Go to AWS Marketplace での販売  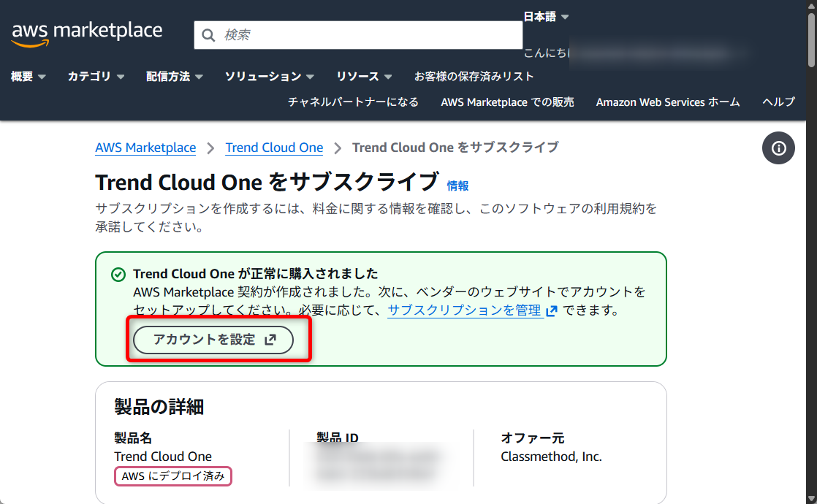507,102
